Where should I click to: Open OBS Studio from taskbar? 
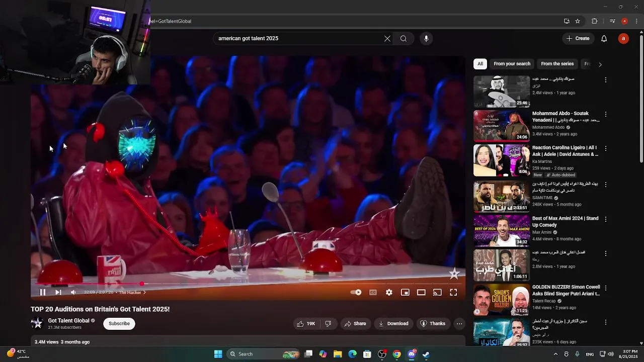(382, 354)
